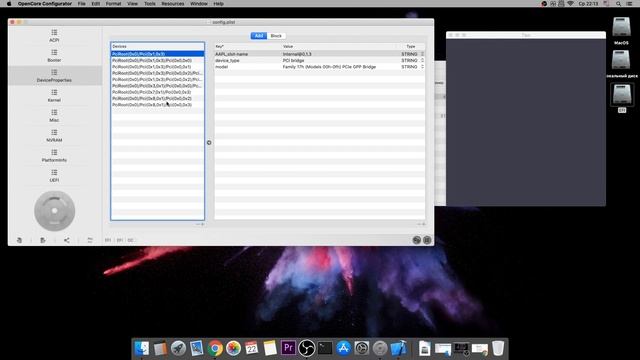Viewport: 640px width, 360px height.
Task: Open the Format menu
Action: click(113, 4)
